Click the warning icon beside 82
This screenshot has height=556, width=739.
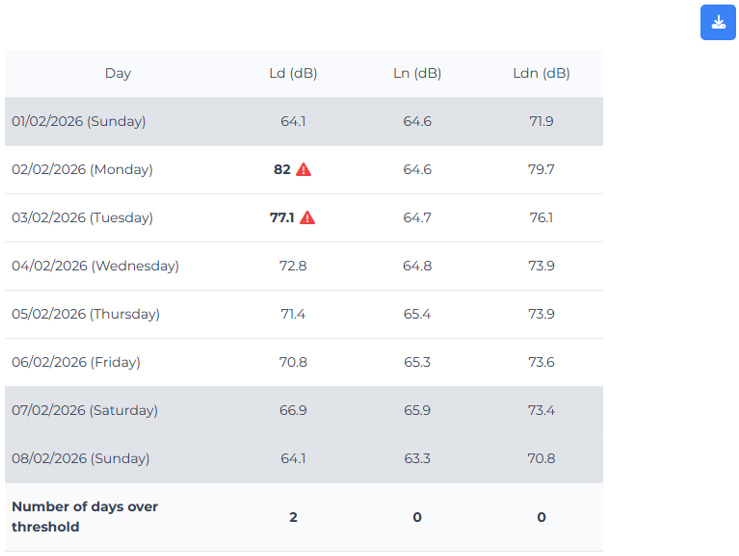coord(304,170)
